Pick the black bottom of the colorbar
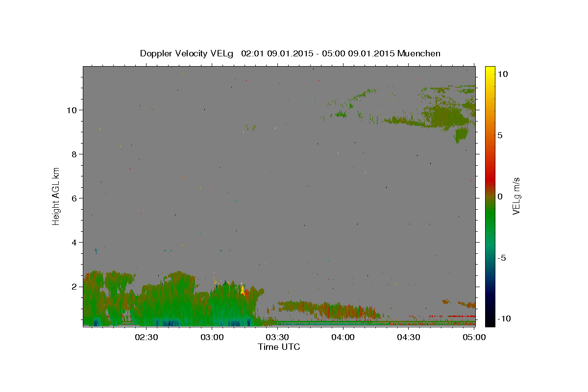The width and height of the screenshot is (588, 392). pos(490,321)
